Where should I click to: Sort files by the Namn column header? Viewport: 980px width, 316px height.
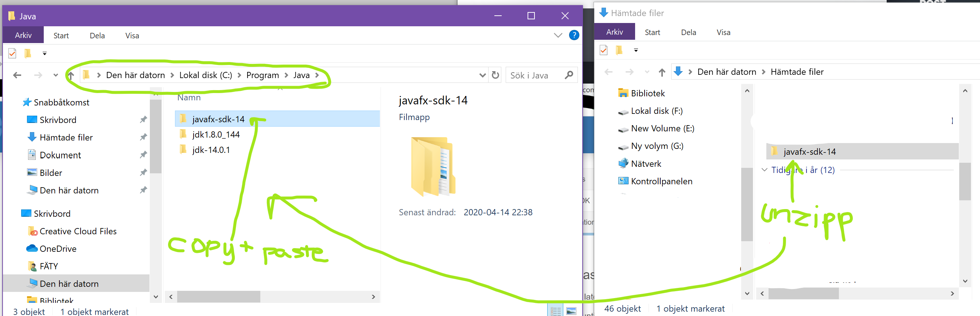(189, 97)
